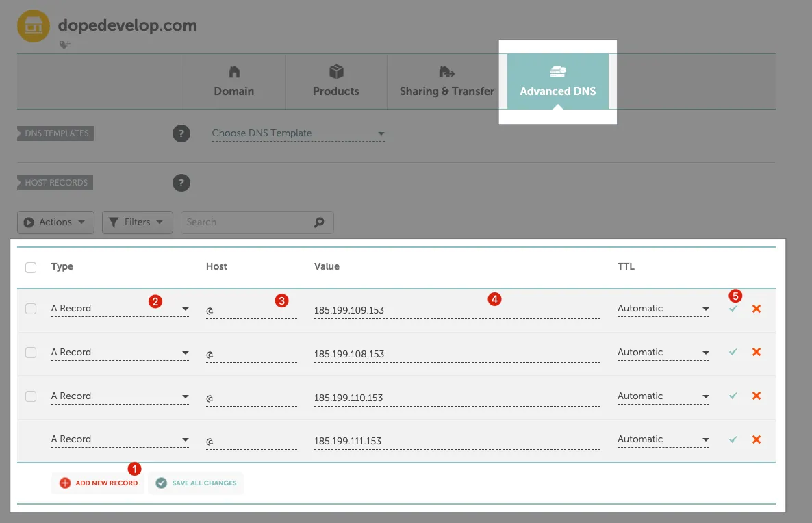Expand the Choose DNS Template dropdown

click(x=298, y=133)
